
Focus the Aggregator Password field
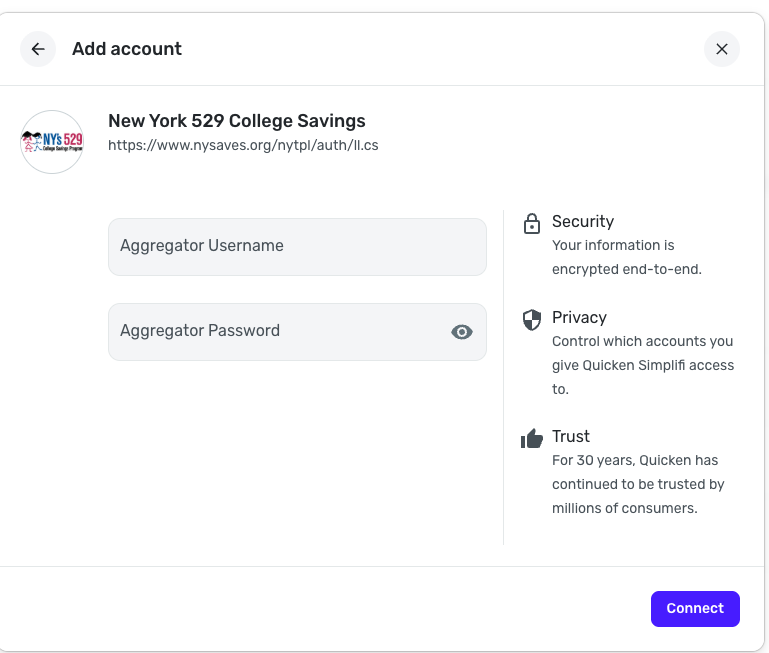point(280,332)
